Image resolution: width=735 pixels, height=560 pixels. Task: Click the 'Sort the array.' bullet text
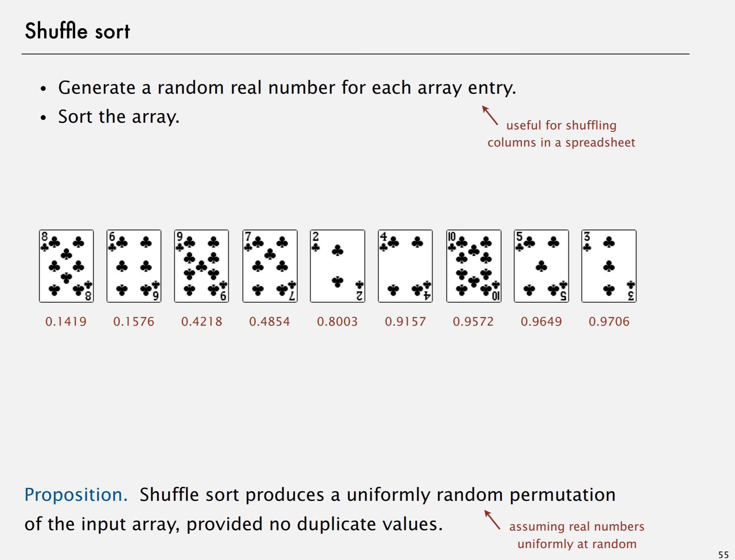(x=119, y=117)
